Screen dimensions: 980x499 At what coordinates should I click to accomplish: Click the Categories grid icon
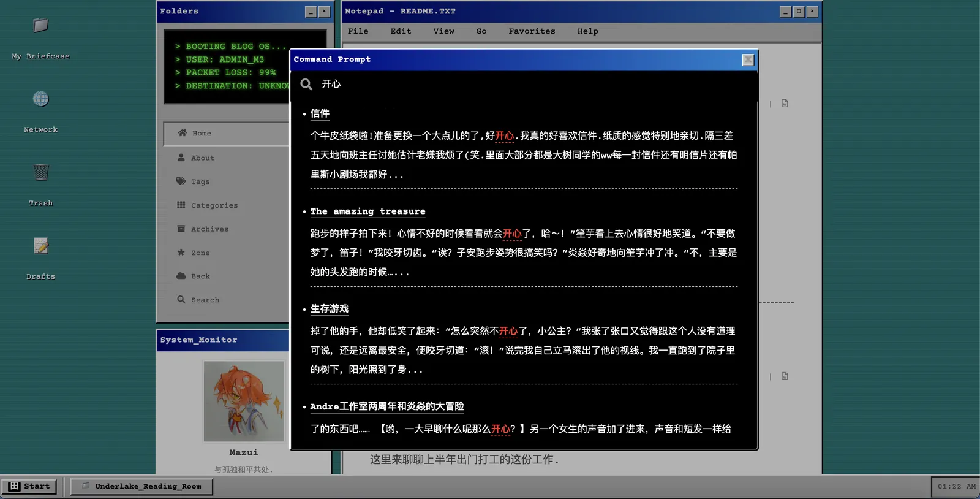181,205
